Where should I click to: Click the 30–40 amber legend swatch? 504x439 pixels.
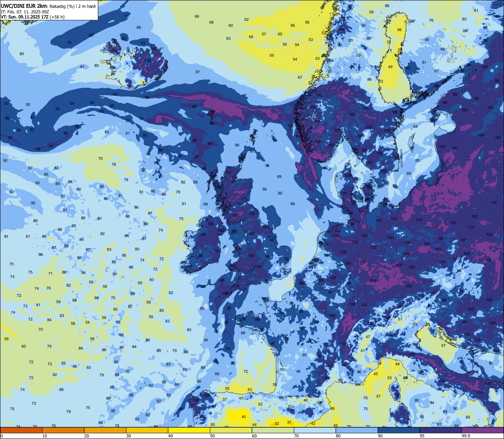point(147,430)
